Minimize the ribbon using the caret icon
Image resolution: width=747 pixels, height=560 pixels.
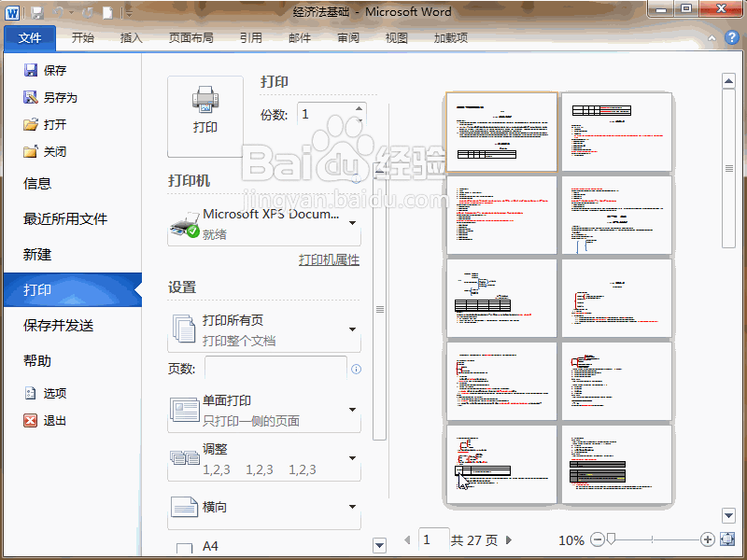pyautogui.click(x=712, y=38)
